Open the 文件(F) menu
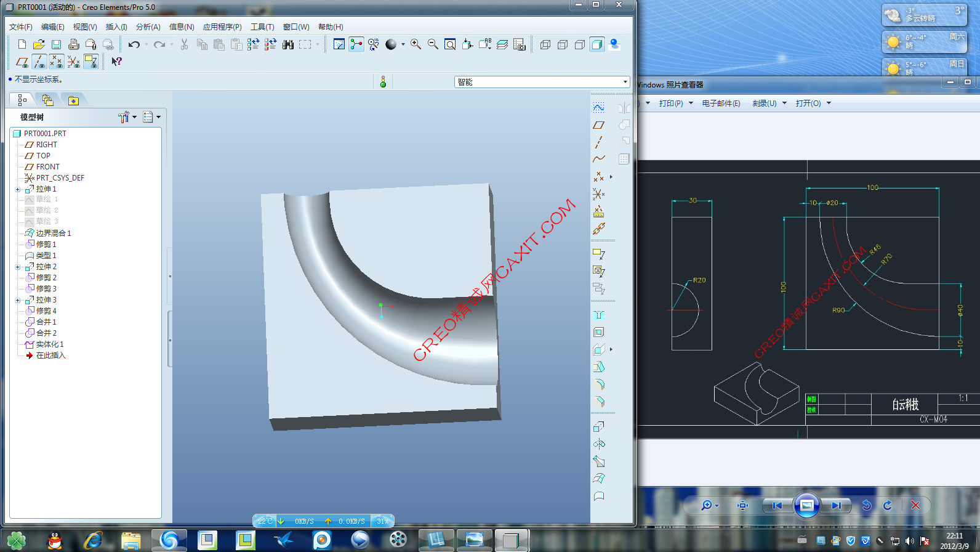This screenshot has width=980, height=552. (x=21, y=26)
